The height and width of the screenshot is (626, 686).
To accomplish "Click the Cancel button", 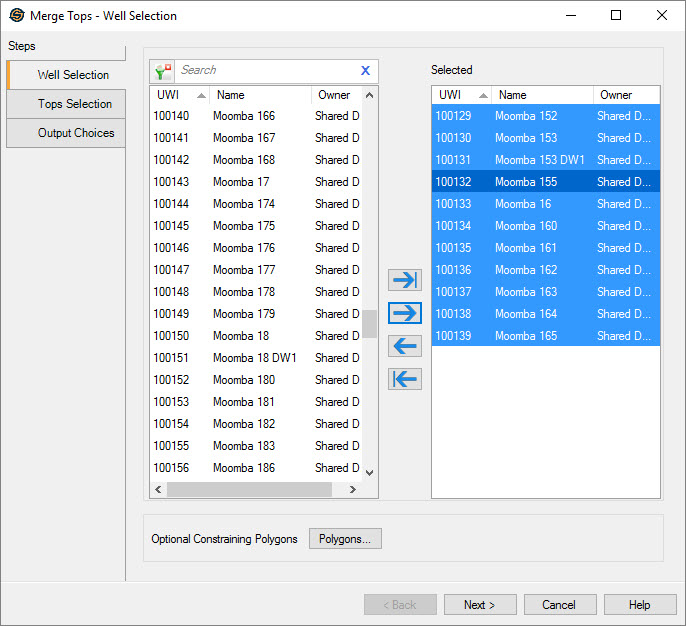I will point(559,605).
